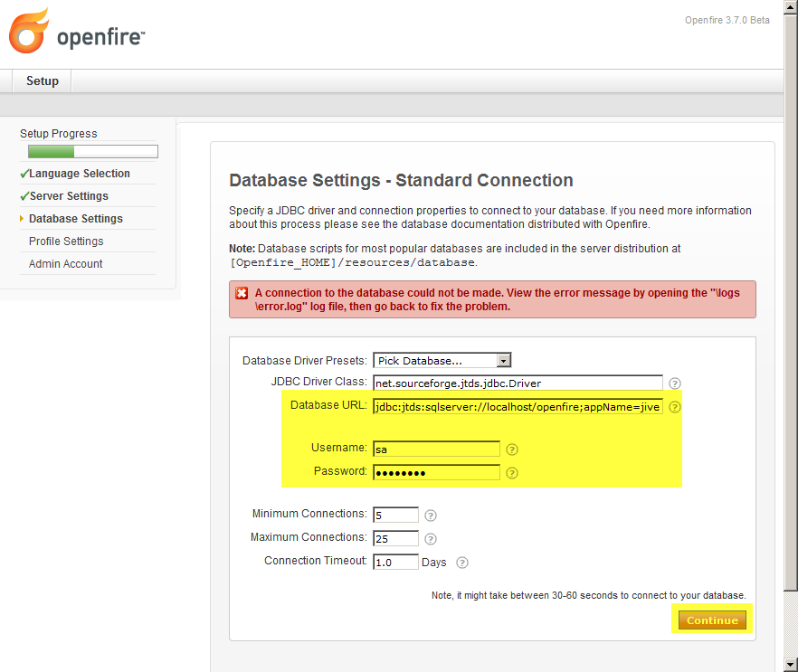Screen dimensions: 798x672
Task: Click the scrollbar up arrow
Action: click(791, 7)
